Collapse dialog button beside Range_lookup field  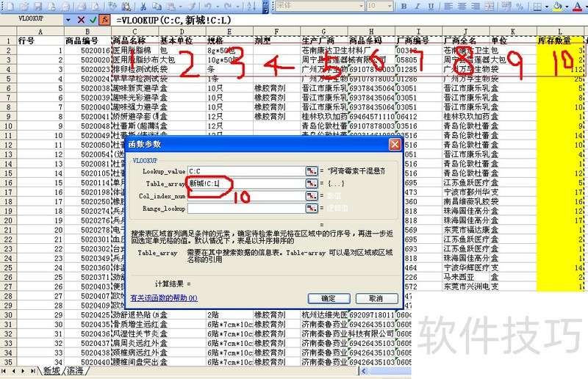(x=311, y=208)
